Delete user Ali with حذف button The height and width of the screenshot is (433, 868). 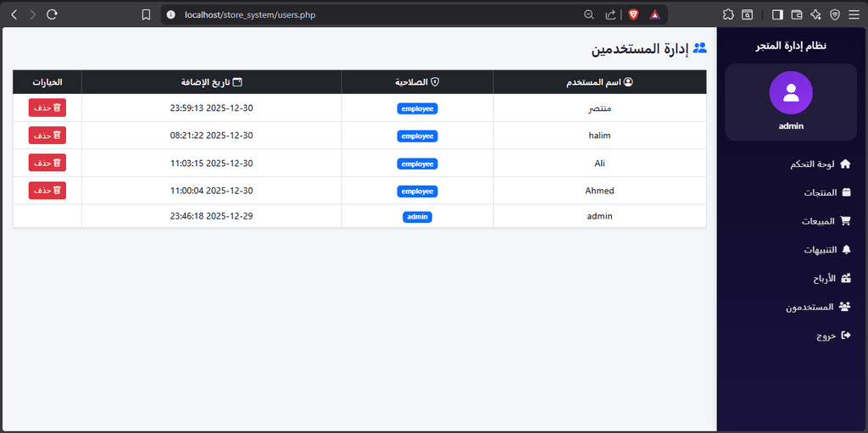[x=47, y=163]
